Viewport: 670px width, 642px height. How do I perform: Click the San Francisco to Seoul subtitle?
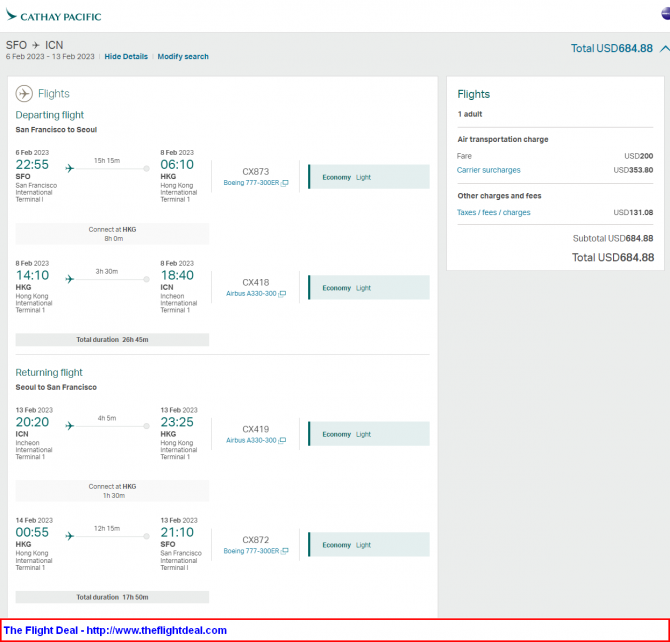point(56,130)
